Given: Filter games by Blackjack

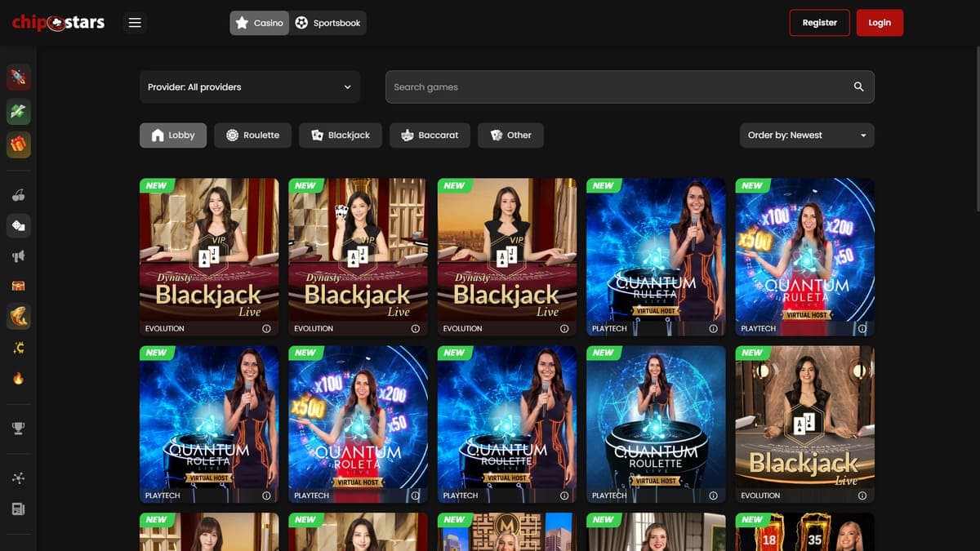Looking at the screenshot, I should (x=340, y=136).
